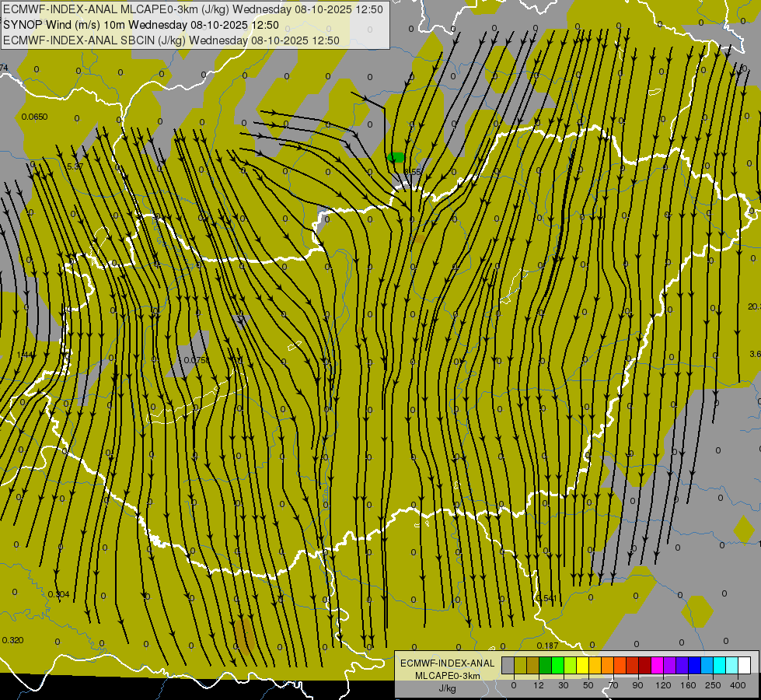Click the legend tick label 50

[x=588, y=685]
